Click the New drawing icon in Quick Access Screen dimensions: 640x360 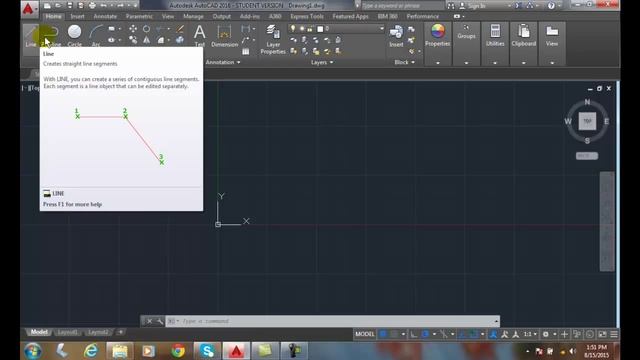47,5
